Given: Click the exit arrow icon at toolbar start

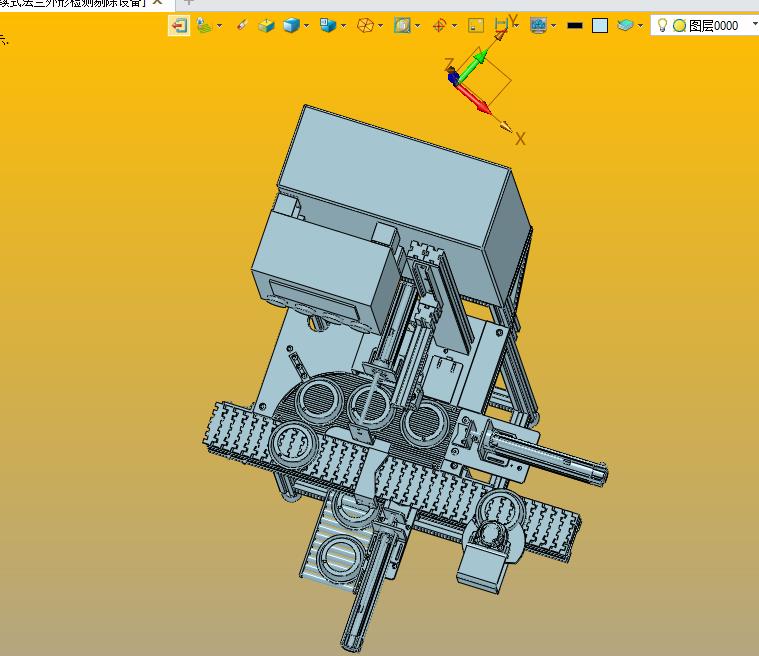Looking at the screenshot, I should click(x=179, y=25).
